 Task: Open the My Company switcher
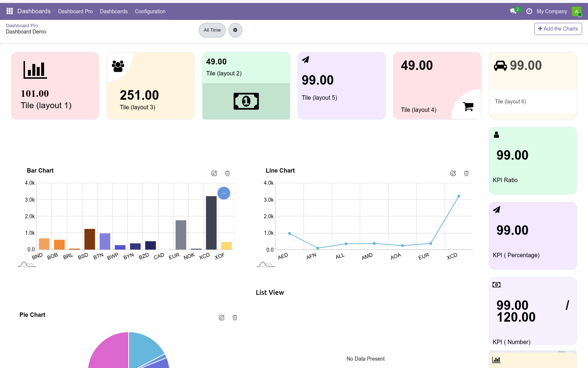552,11
